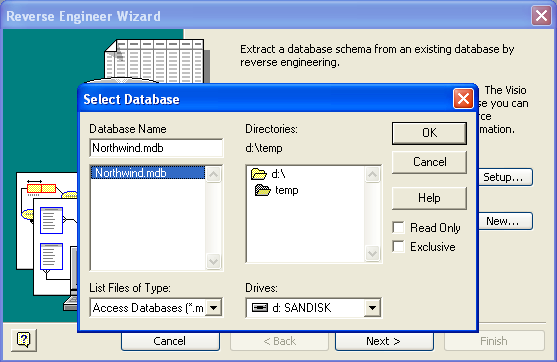Focus the Database Name input field
This screenshot has height=362, width=557.
[156, 148]
